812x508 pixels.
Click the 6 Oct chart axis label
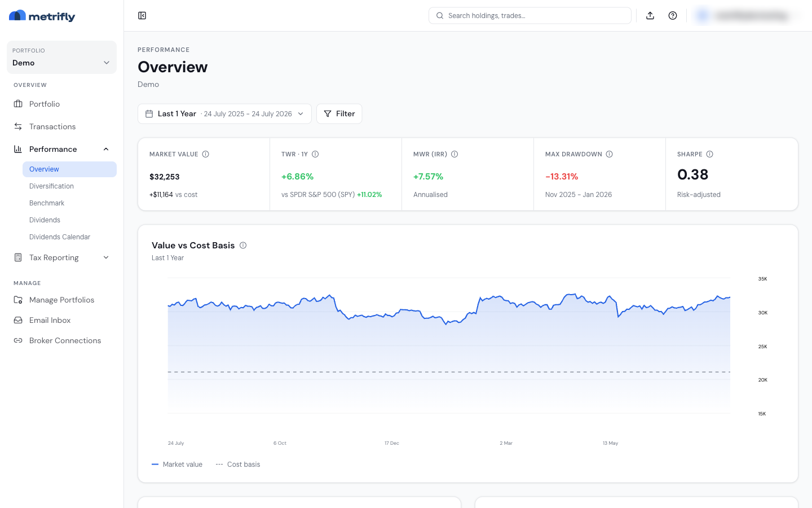[280, 443]
